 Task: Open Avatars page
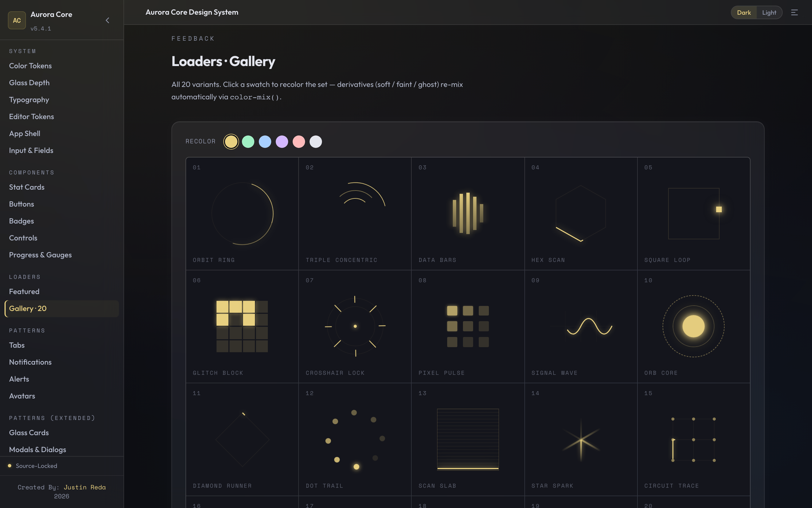pyautogui.click(x=62, y=396)
